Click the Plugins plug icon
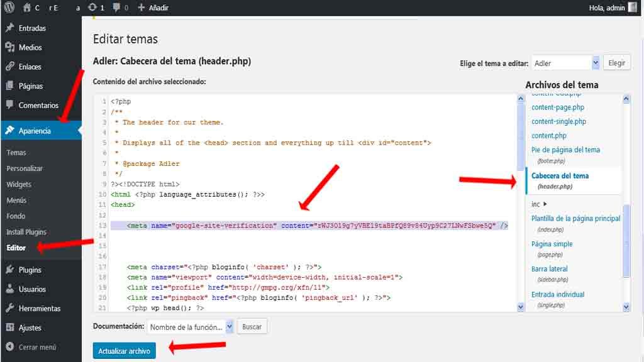644x362 pixels. pyautogui.click(x=10, y=270)
